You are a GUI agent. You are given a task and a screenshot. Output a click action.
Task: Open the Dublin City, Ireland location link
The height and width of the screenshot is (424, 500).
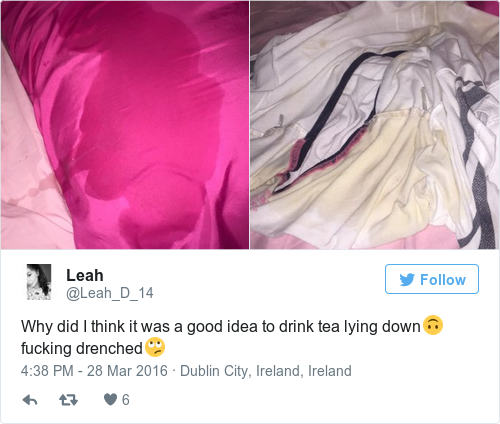[x=266, y=371]
